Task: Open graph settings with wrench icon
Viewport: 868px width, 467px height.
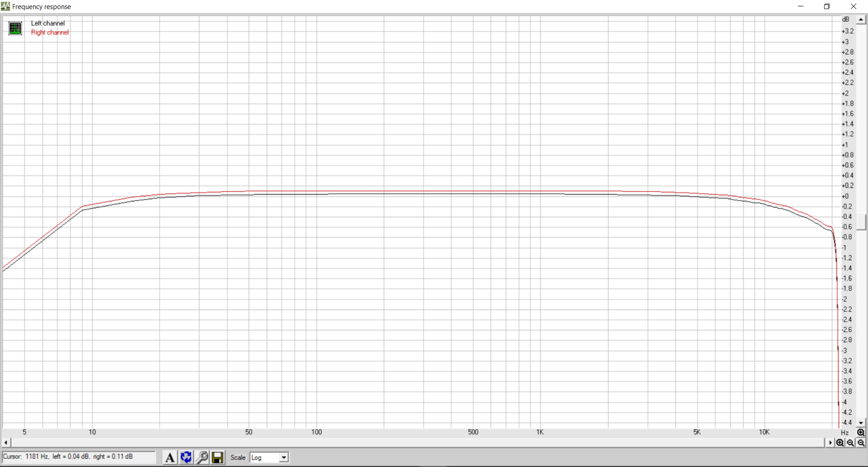Action: coord(202,458)
